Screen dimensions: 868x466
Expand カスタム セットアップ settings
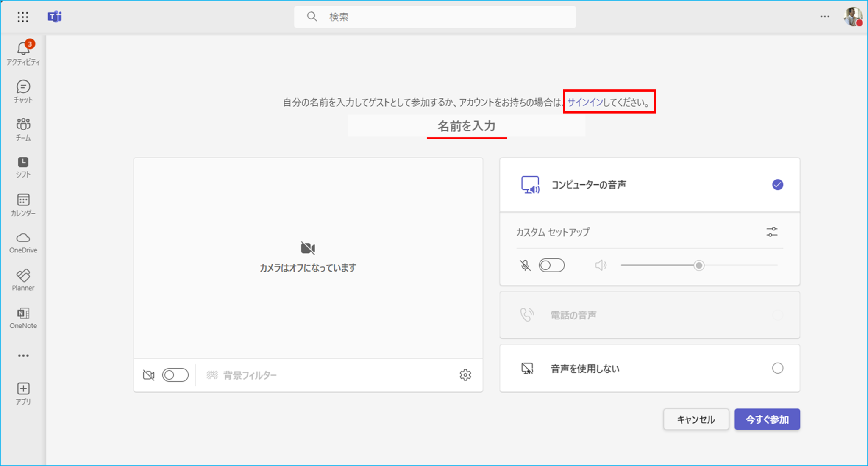[x=772, y=232]
